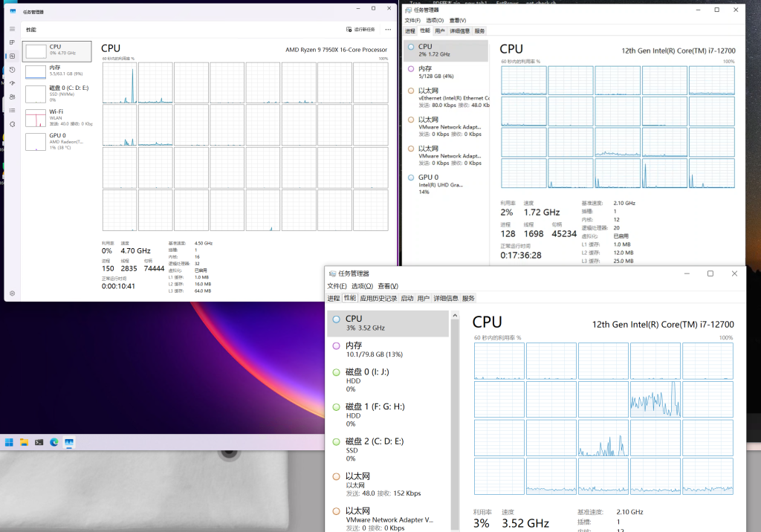Select GPU 0 AMD Radeon item
Screen dimensions: 761x532
click(56, 142)
